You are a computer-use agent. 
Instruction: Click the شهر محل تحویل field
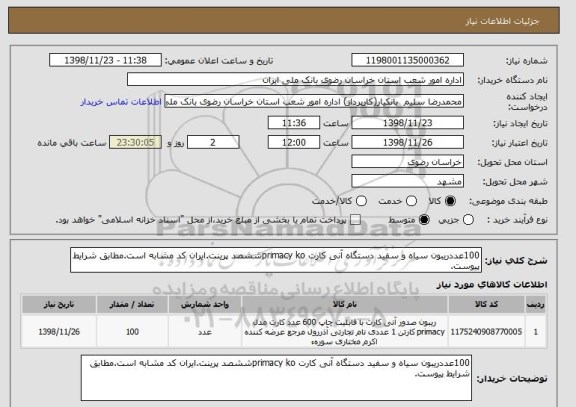(407, 181)
